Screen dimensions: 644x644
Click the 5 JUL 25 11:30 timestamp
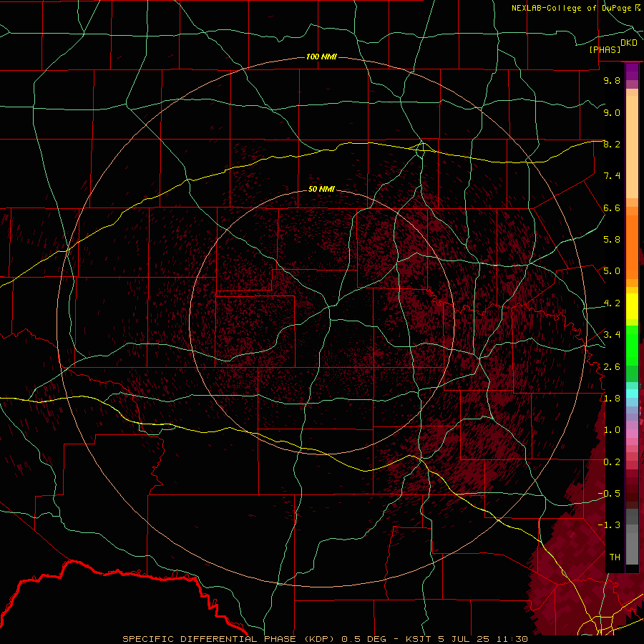482,639
